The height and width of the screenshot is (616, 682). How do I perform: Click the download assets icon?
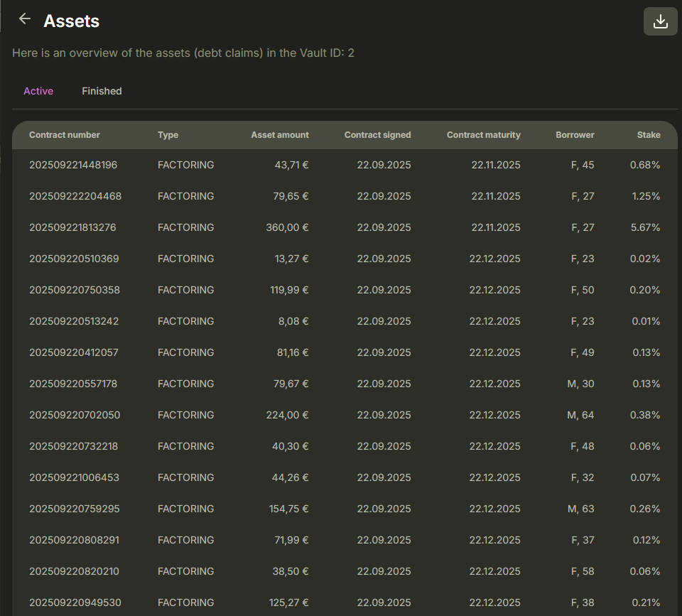(660, 21)
